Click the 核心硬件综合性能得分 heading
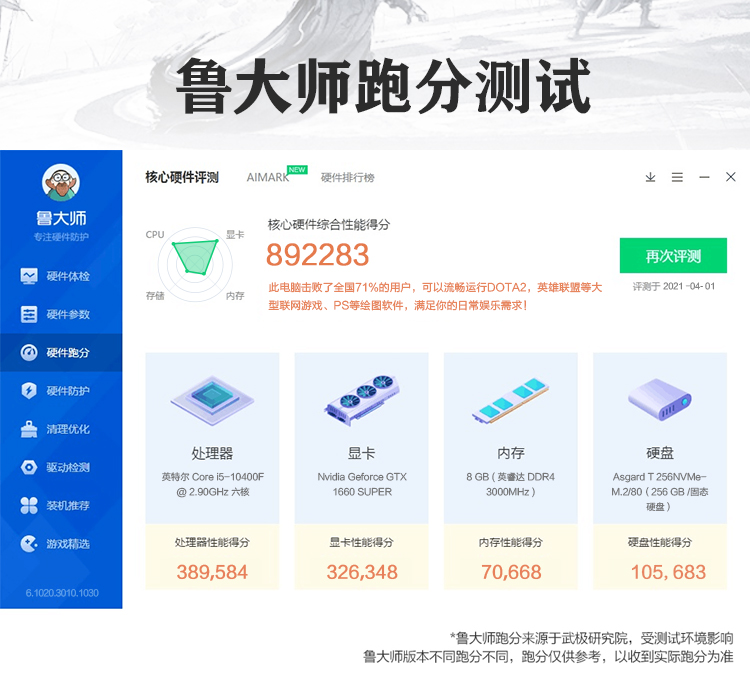Viewport: 750px width, 687px height. (329, 224)
